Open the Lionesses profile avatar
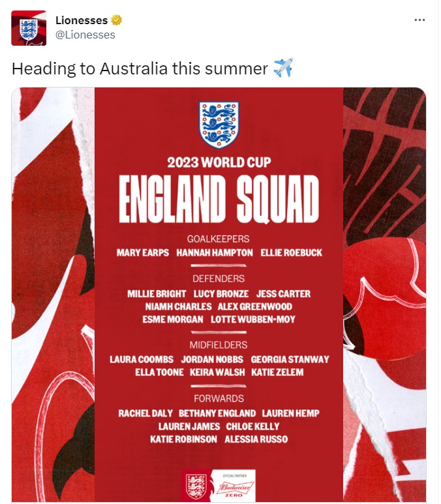441x504 pixels. [x=29, y=28]
